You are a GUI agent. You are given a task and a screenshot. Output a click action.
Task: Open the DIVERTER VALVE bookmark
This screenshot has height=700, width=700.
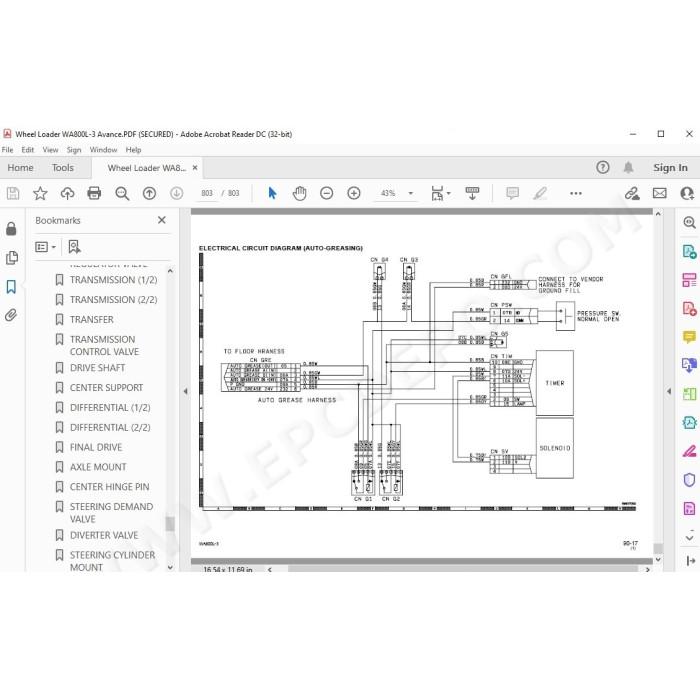tap(104, 535)
